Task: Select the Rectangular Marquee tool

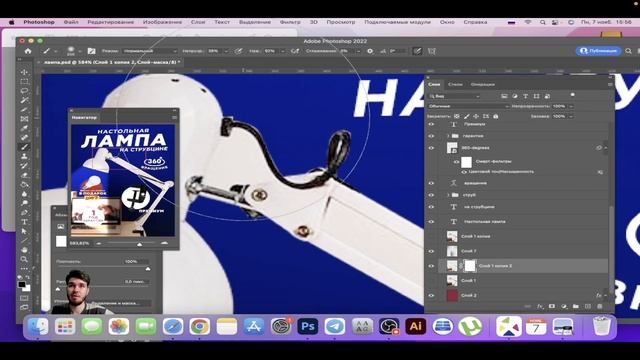Action: click(24, 82)
